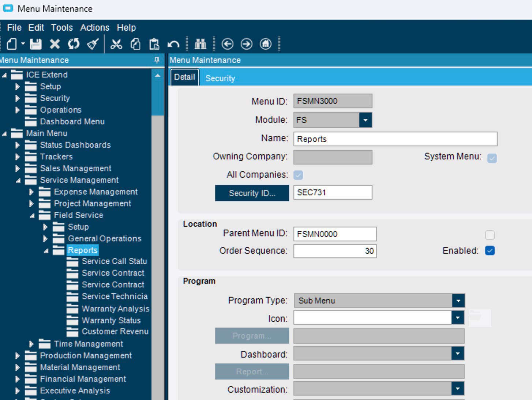Click the All Companies checkbox

[x=299, y=175]
